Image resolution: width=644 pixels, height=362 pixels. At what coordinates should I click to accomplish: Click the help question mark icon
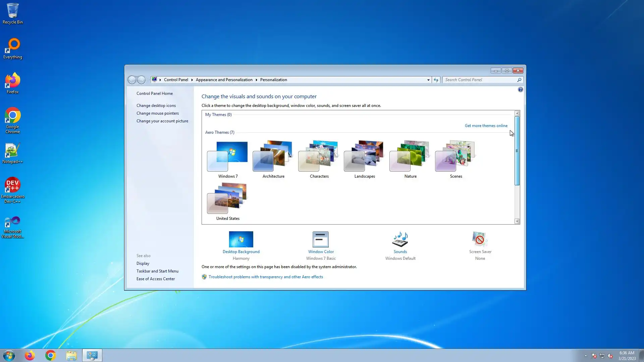click(520, 89)
